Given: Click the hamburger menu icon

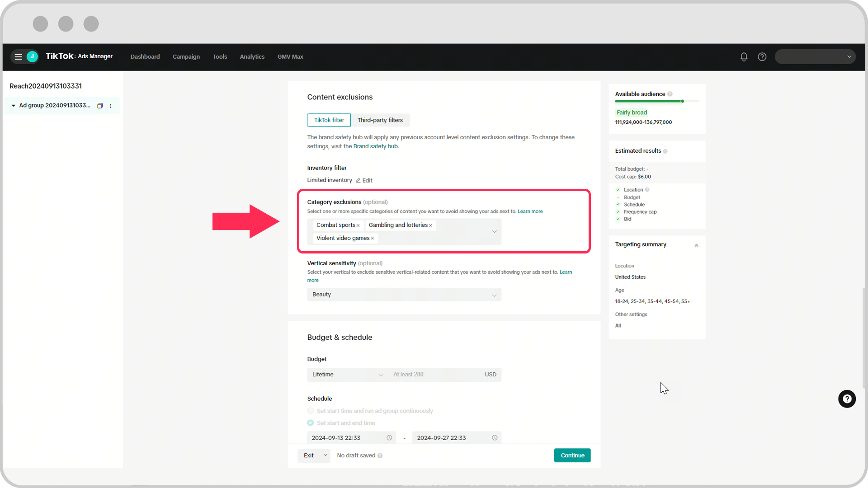Looking at the screenshot, I should click(18, 56).
